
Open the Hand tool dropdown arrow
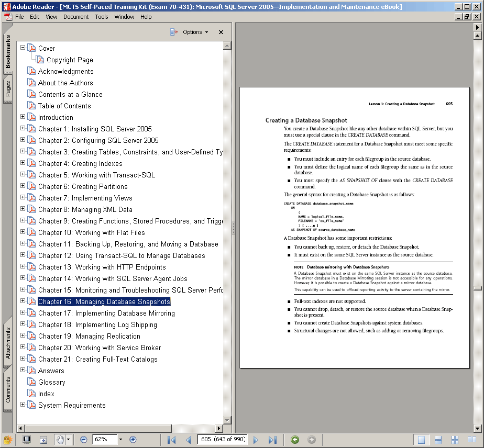69,440
